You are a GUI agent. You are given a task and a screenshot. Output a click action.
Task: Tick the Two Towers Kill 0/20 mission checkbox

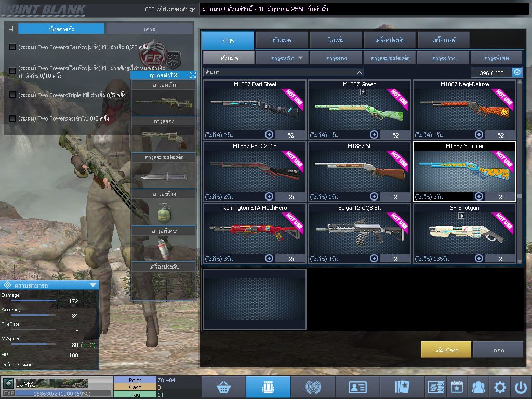click(x=12, y=47)
